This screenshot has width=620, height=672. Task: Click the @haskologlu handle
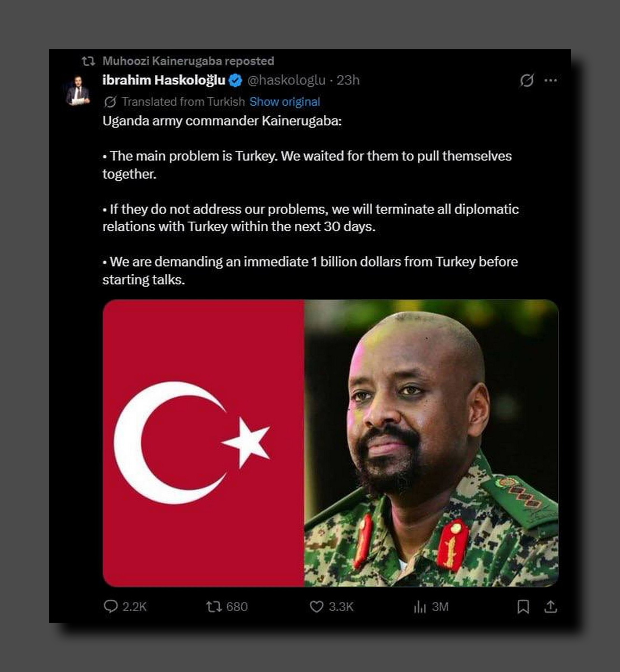[x=286, y=80]
